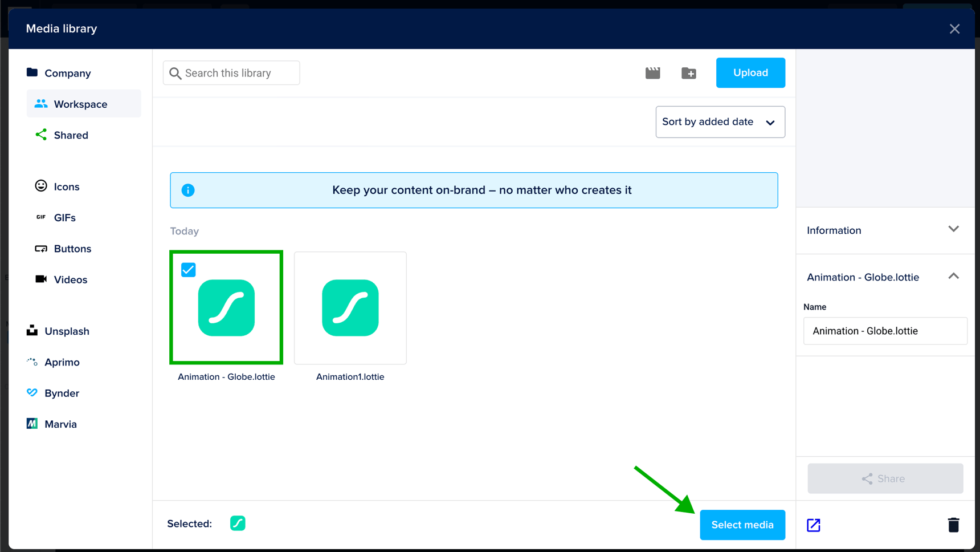The width and height of the screenshot is (980, 552).
Task: Collapse the Animation - Globe.lottie details section
Action: [953, 277]
